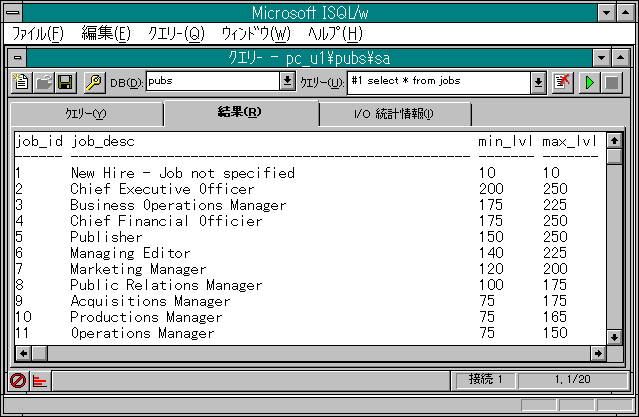The height and width of the screenshot is (417, 639).
Task: Expand the query list dropdown arrow
Action: 538,83
